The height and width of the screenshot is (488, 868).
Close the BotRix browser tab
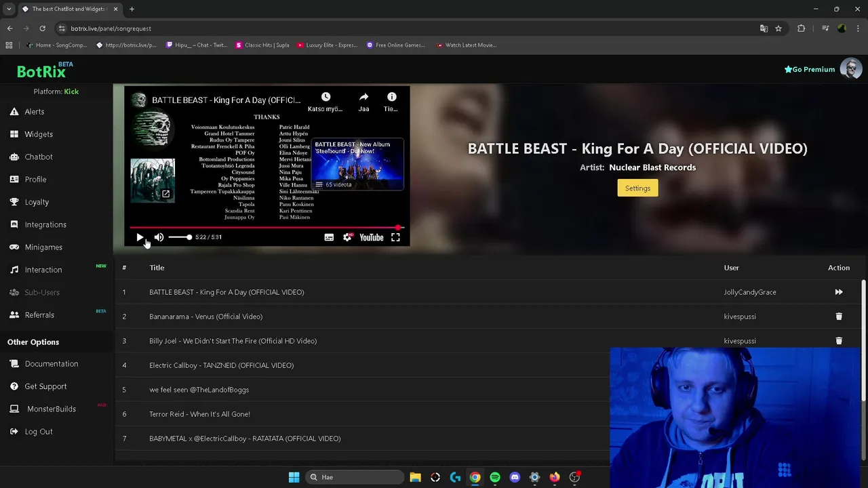click(x=116, y=9)
